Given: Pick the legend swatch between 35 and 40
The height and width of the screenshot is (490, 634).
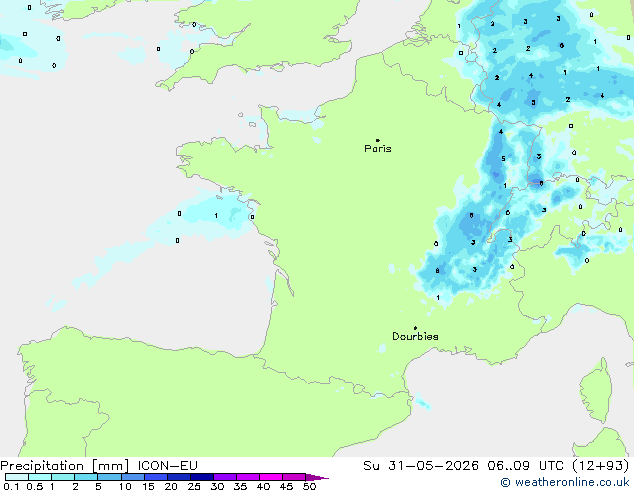Looking at the screenshot, I should tap(248, 477).
